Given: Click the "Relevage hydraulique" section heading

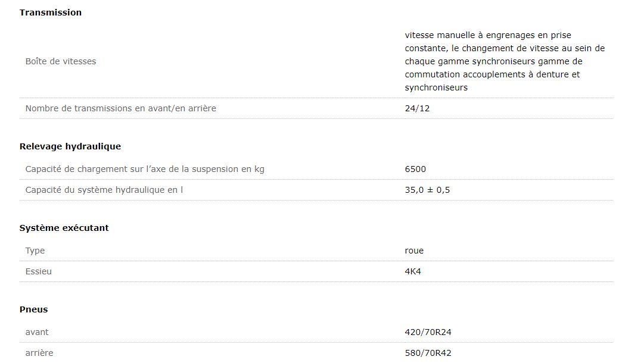Looking at the screenshot, I should pyautogui.click(x=70, y=146).
